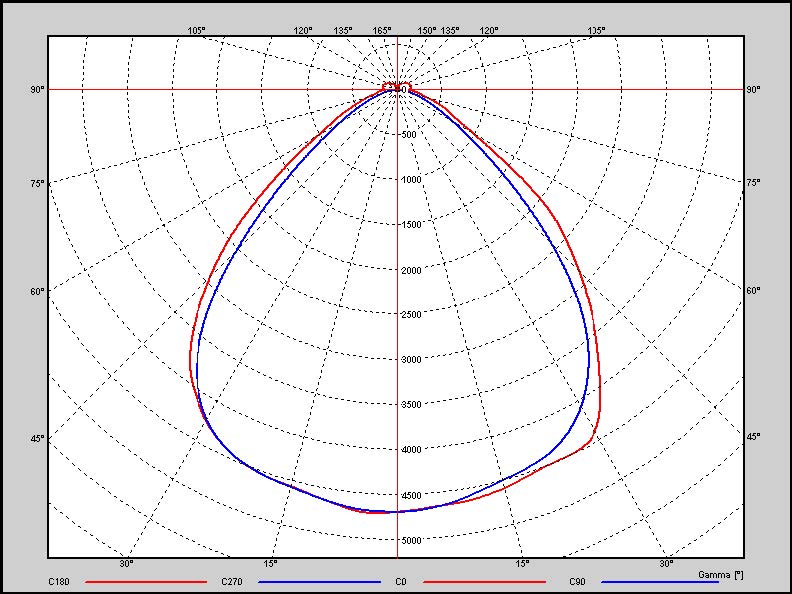Select the blue line sample beside C270
The height and width of the screenshot is (594, 792).
coord(319,582)
